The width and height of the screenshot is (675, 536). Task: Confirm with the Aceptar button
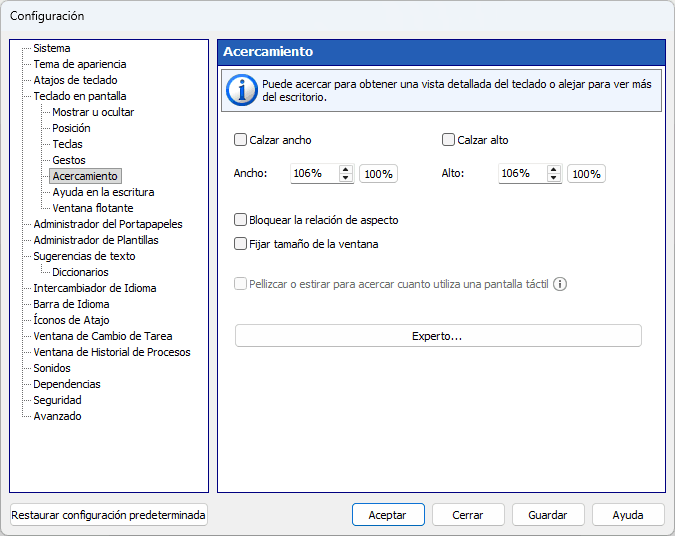click(388, 515)
